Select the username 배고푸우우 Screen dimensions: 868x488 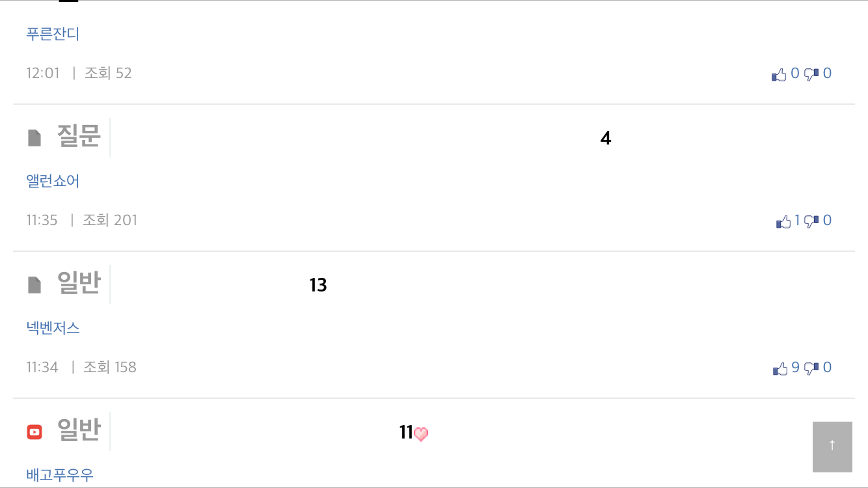pos(60,475)
